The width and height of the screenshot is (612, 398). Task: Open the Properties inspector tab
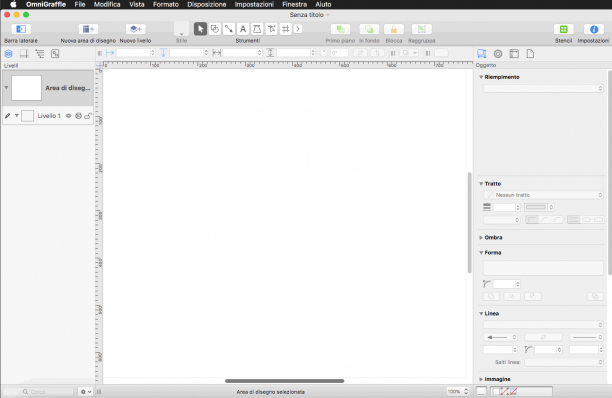498,54
